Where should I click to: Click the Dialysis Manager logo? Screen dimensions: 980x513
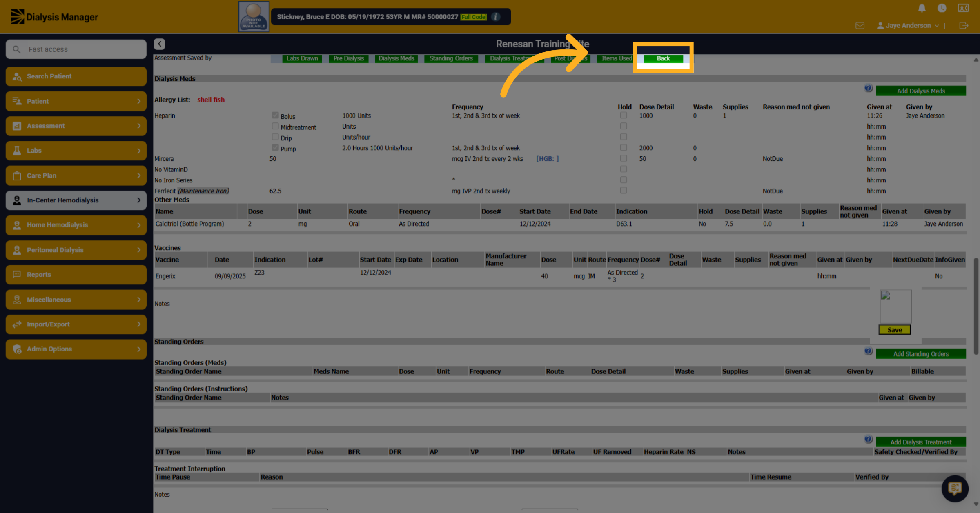coord(54,17)
